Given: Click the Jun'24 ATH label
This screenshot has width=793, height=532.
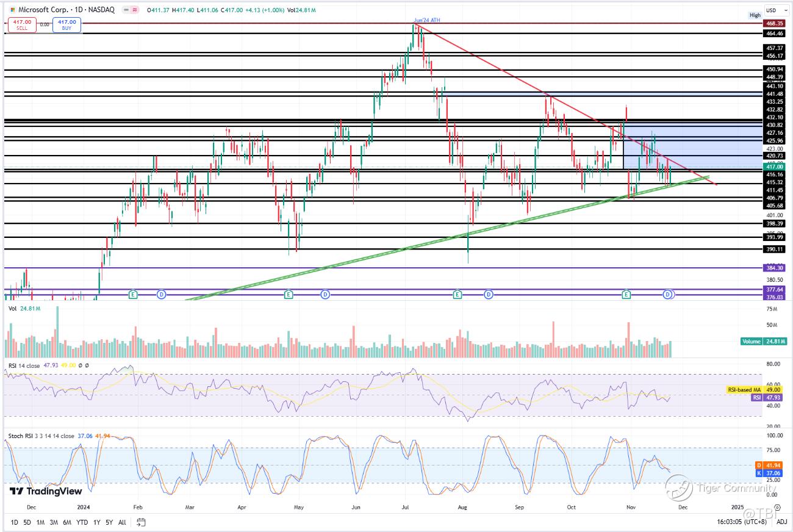Looking at the screenshot, I should 427,20.
